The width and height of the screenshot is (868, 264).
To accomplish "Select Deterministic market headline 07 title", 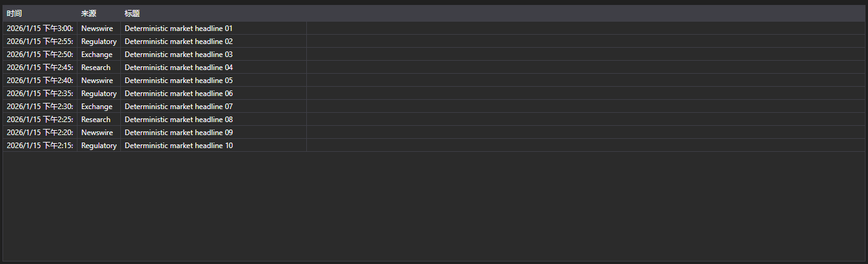I will coord(179,107).
